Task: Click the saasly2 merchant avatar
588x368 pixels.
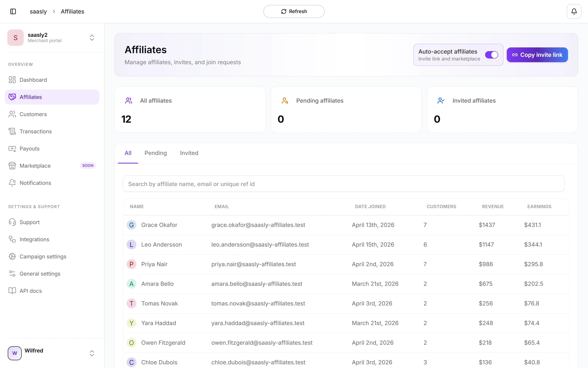Action: click(x=15, y=38)
